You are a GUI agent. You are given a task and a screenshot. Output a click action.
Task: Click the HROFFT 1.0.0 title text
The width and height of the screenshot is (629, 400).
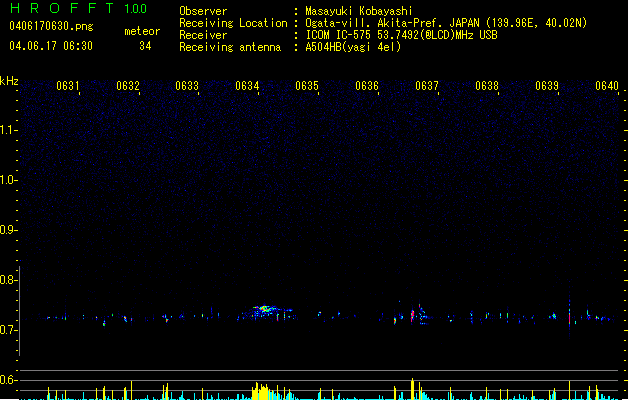click(x=79, y=8)
